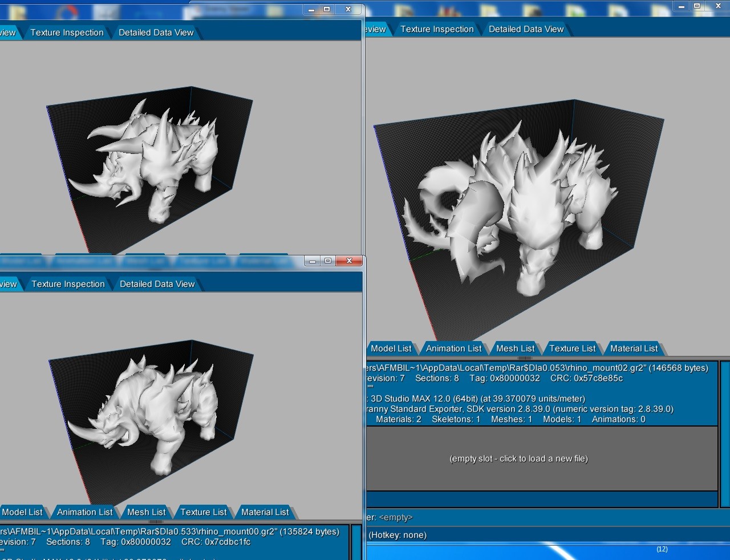Viewport: 730px width, 560px height.
Task: Maximize the rhino_mount00 viewer window
Action: point(328,261)
